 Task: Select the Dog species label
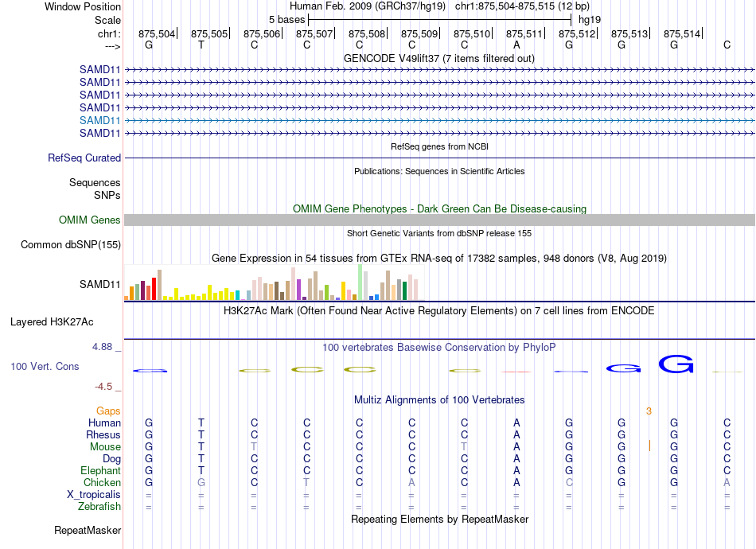[112, 459]
